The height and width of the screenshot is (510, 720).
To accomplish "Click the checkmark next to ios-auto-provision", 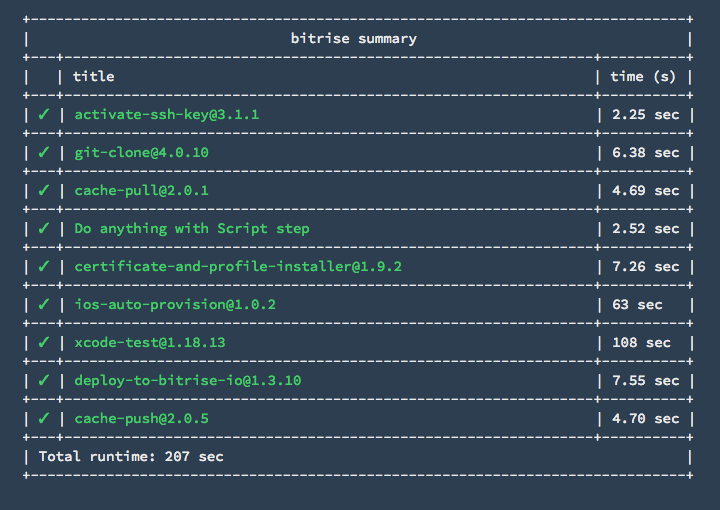I will [43, 304].
